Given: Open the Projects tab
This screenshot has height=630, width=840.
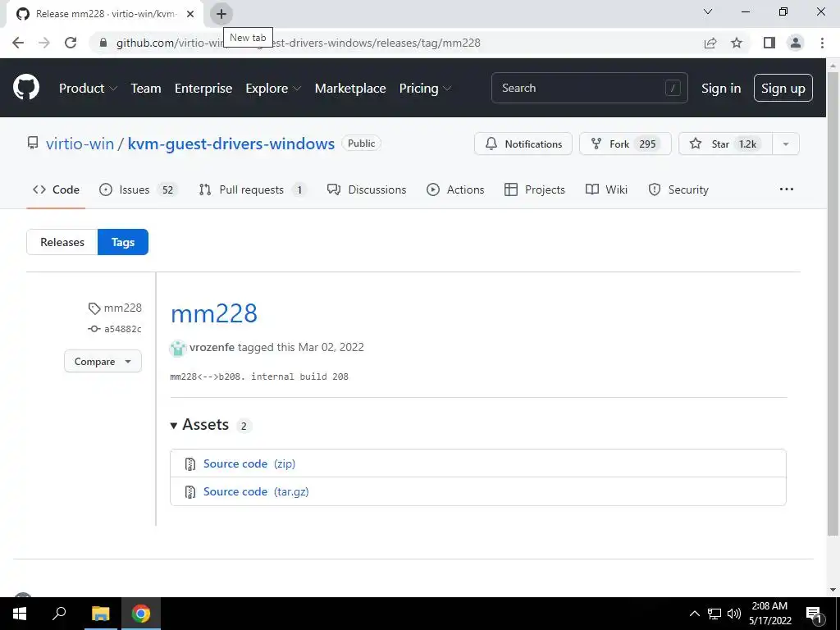Looking at the screenshot, I should click(x=535, y=189).
